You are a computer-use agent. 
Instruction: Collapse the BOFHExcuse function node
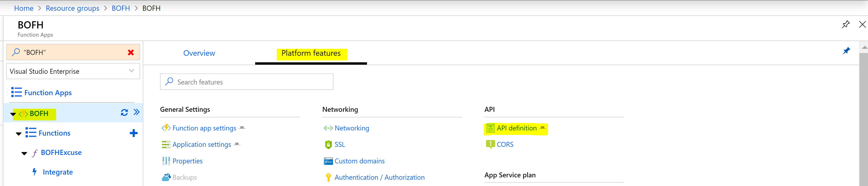click(24, 153)
